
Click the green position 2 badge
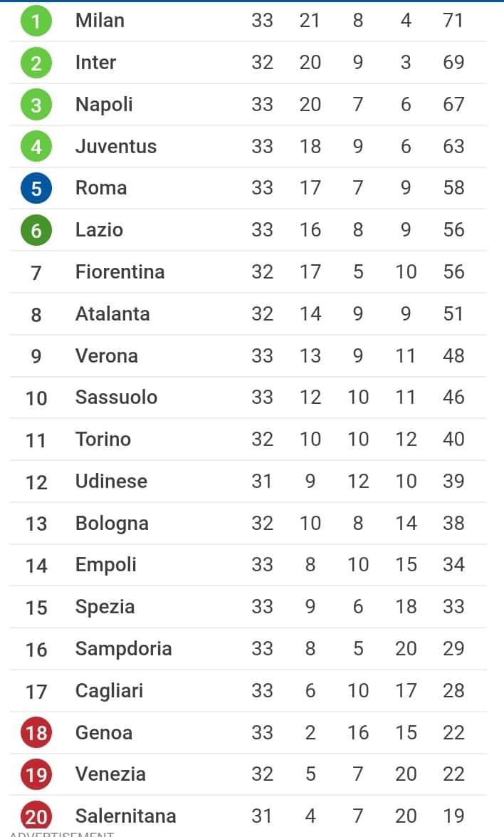[36, 63]
